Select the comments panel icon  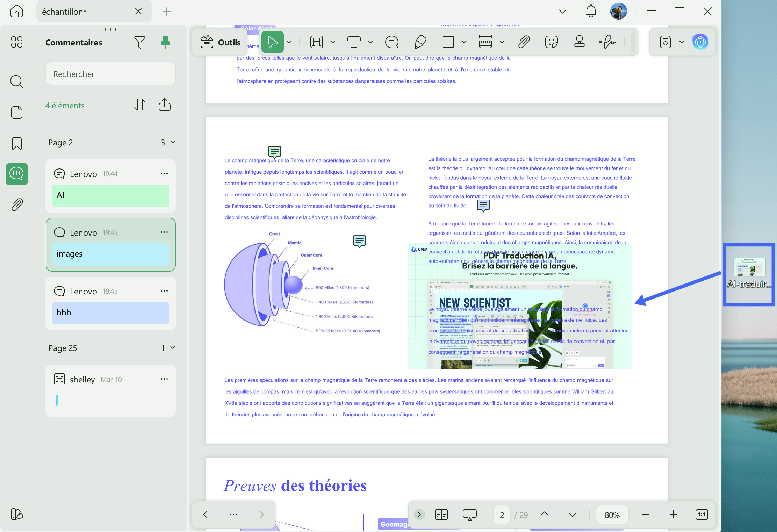pos(16,174)
